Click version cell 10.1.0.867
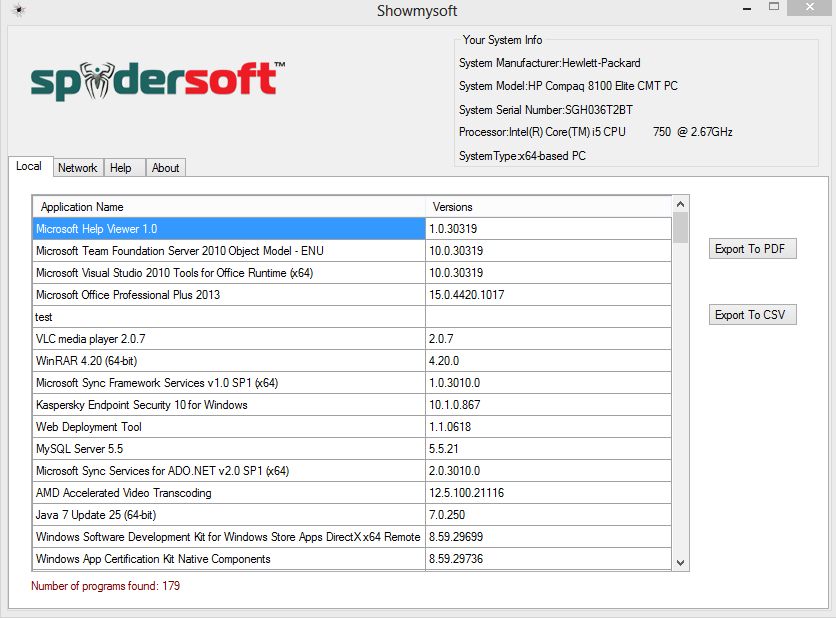 (549, 405)
